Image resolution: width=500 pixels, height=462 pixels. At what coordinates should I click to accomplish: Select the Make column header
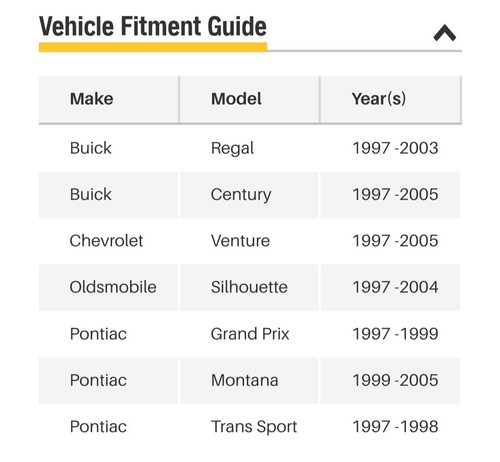[91, 99]
